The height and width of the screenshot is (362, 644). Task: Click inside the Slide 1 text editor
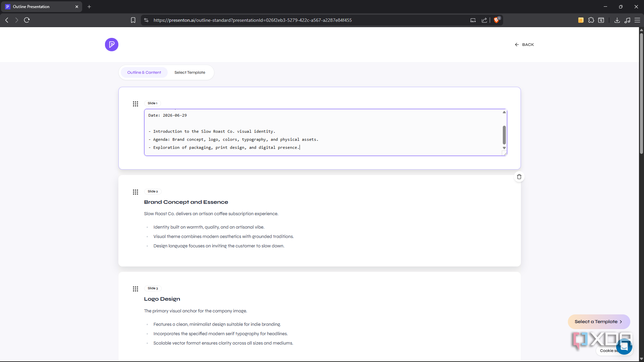point(323,132)
